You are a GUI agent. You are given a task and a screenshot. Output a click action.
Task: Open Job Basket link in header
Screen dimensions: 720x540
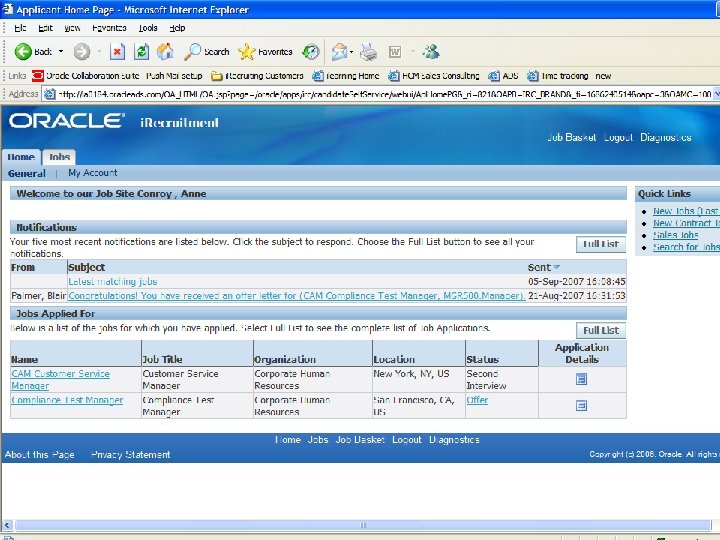coord(571,137)
